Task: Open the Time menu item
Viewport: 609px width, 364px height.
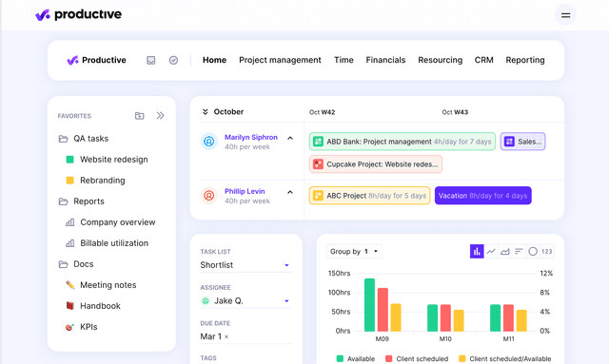Action: point(344,60)
